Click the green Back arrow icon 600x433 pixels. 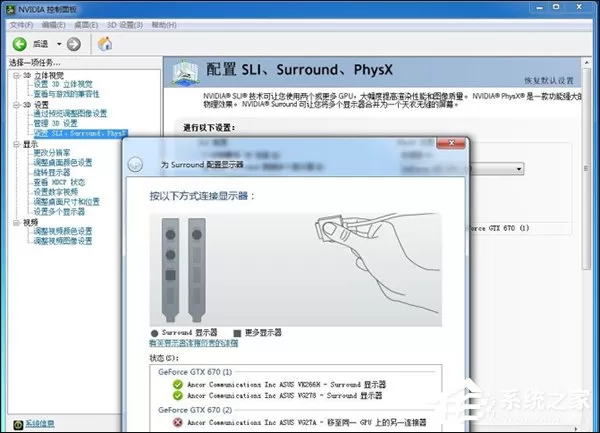(20, 44)
